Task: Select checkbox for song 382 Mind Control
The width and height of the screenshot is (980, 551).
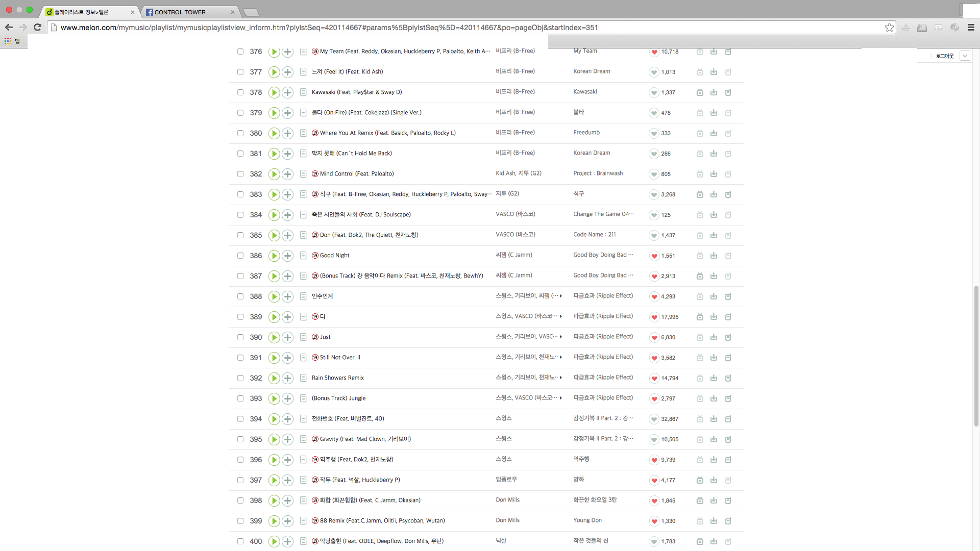Action: click(x=240, y=174)
